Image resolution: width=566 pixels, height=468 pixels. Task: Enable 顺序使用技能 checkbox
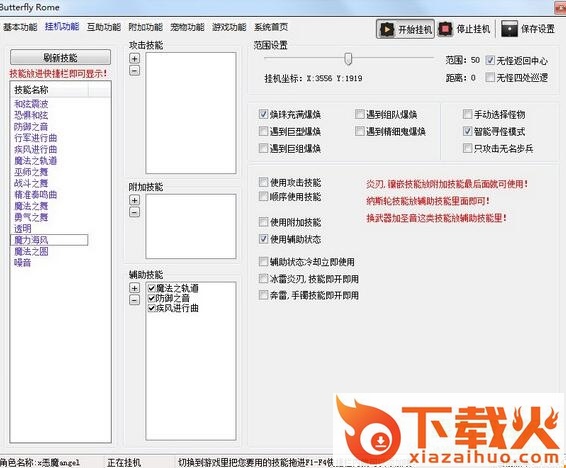[263, 197]
